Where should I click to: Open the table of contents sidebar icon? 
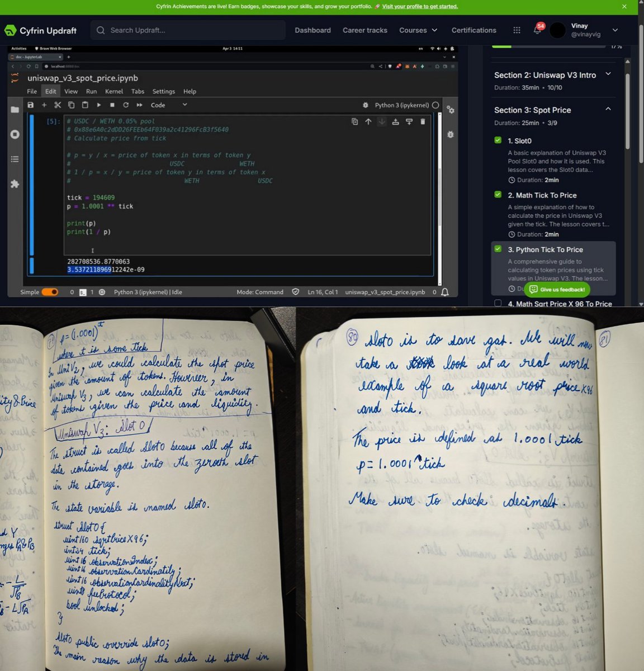15,159
